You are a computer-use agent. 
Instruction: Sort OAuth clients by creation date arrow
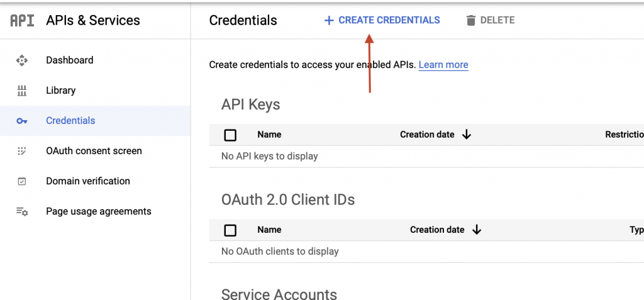pyautogui.click(x=477, y=230)
